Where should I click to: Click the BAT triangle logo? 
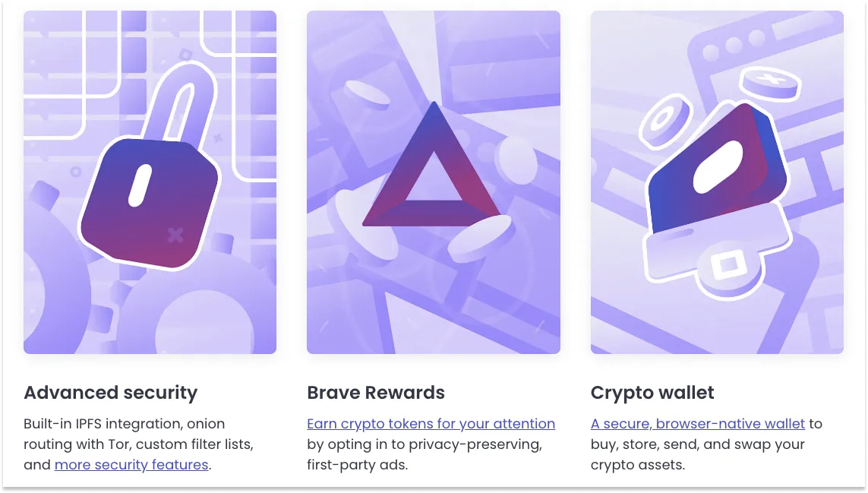[x=431, y=173]
